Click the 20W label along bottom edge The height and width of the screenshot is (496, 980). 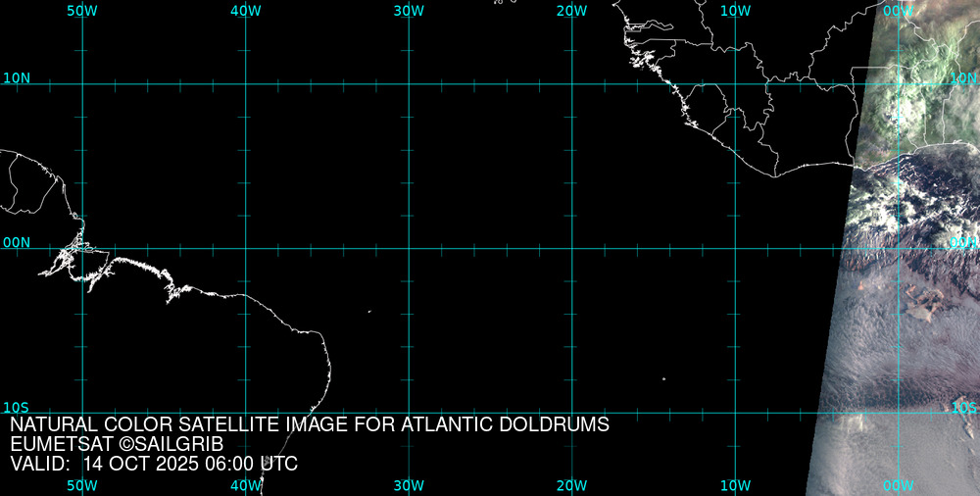[x=571, y=485]
